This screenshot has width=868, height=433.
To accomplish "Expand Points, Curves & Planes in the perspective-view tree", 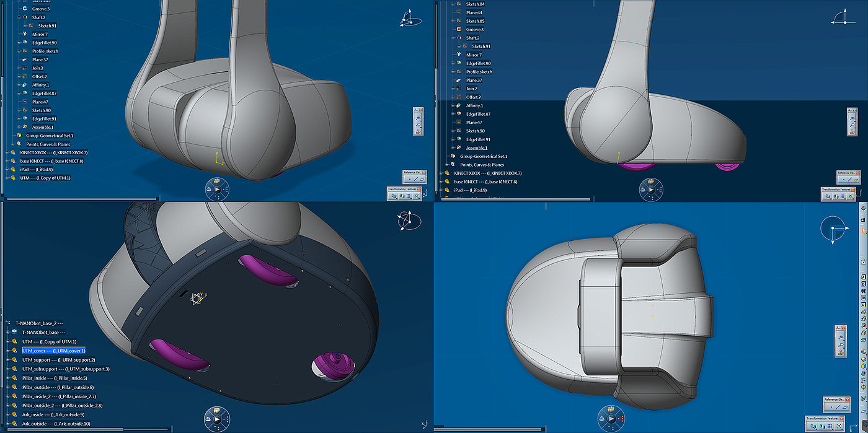I will click(12, 144).
